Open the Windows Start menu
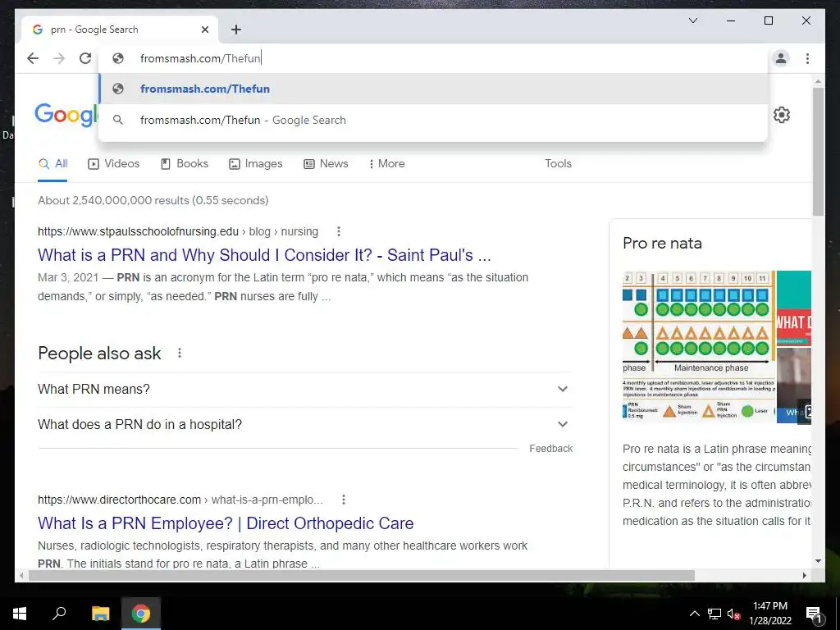The width and height of the screenshot is (840, 630). (20, 614)
